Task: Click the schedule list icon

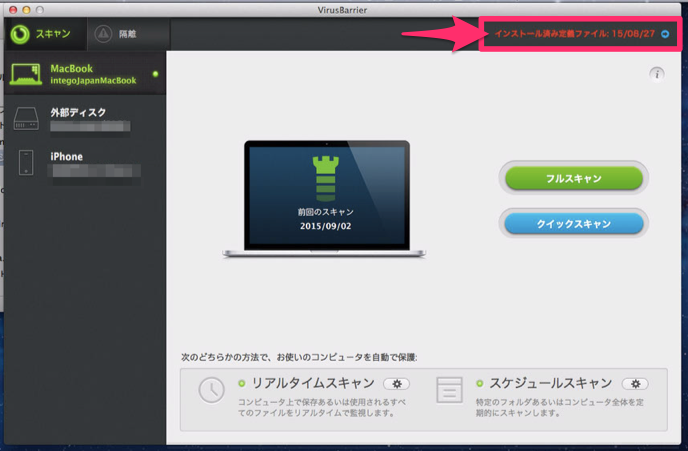Action: click(449, 390)
